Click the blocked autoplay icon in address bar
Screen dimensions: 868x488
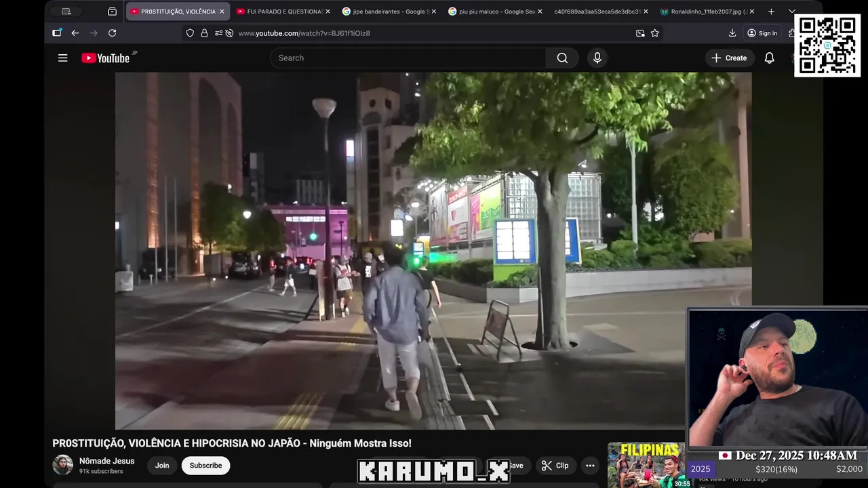click(x=229, y=33)
